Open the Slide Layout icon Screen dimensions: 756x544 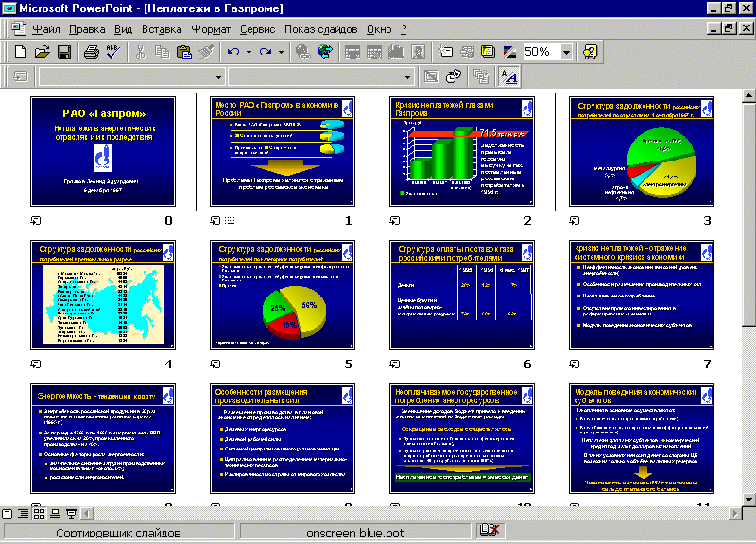coord(467,52)
